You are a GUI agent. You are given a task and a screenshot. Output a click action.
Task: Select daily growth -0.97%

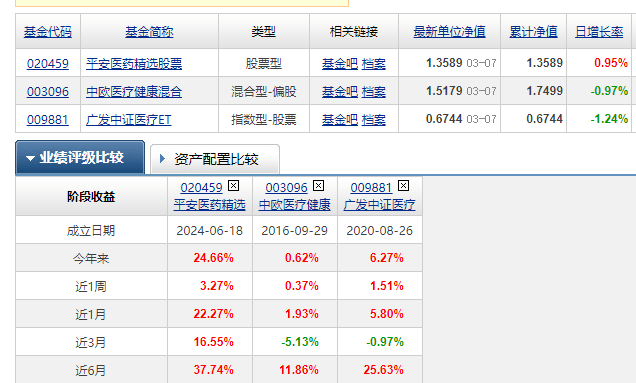(609, 91)
